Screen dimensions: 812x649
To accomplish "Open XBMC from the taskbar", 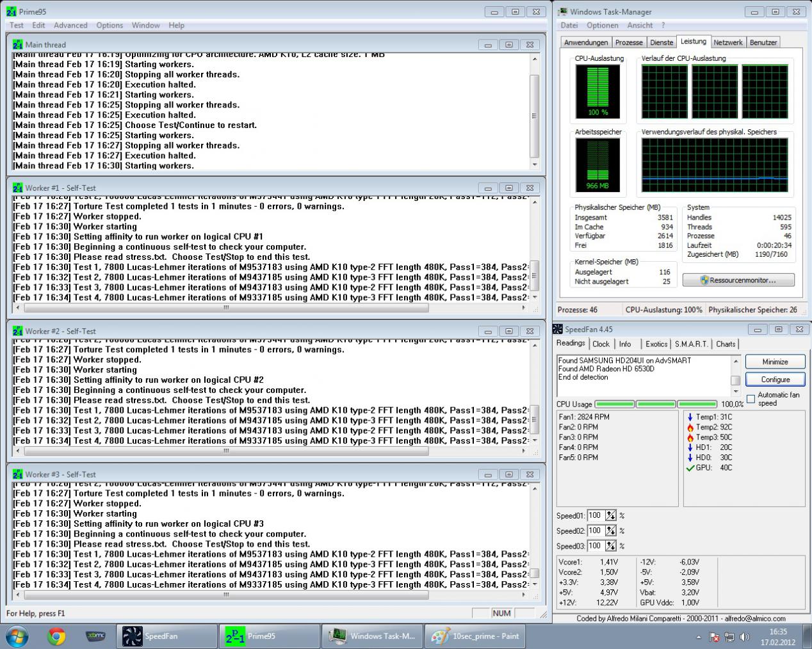I will [x=95, y=636].
